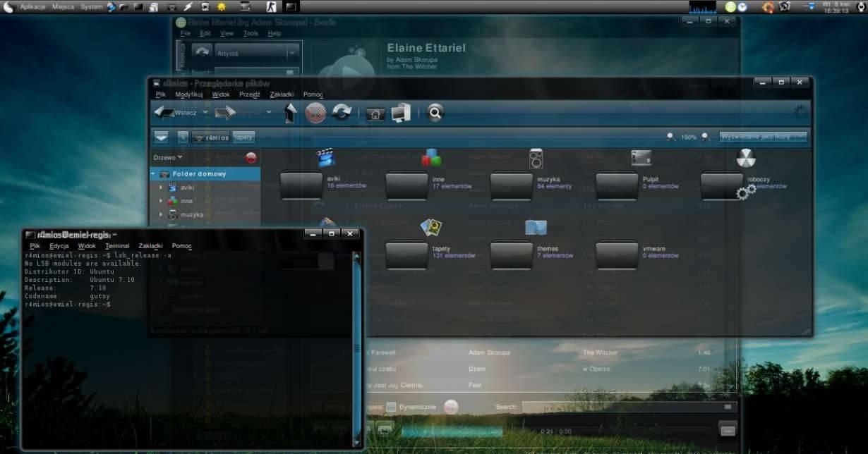Go up one folder with up arrow
868x454 pixels.
tap(289, 113)
